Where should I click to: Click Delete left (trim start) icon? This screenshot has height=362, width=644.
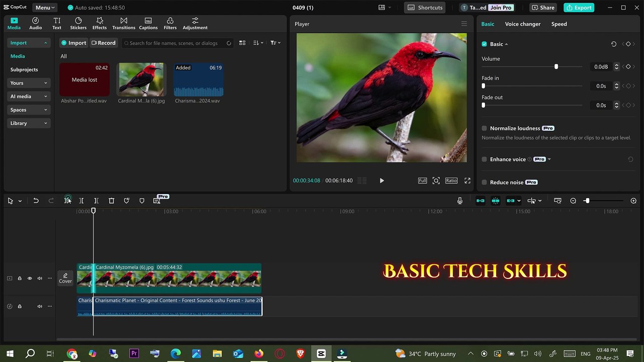pyautogui.click(x=81, y=201)
